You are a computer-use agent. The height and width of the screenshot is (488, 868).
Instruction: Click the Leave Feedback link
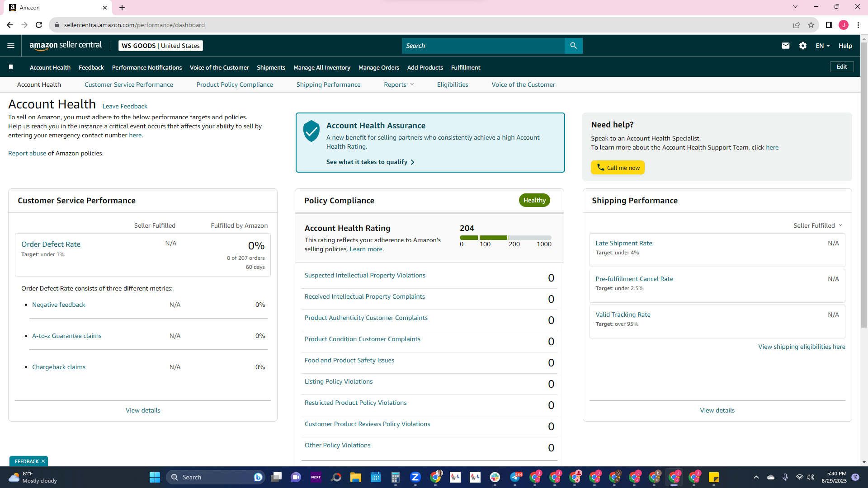tap(125, 106)
